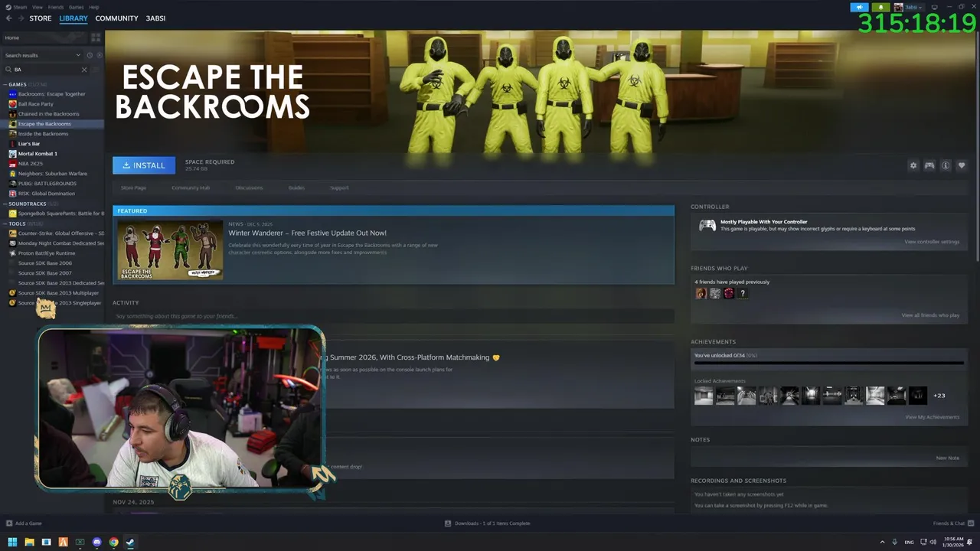Open the blue announcements megaphone button

click(x=859, y=7)
